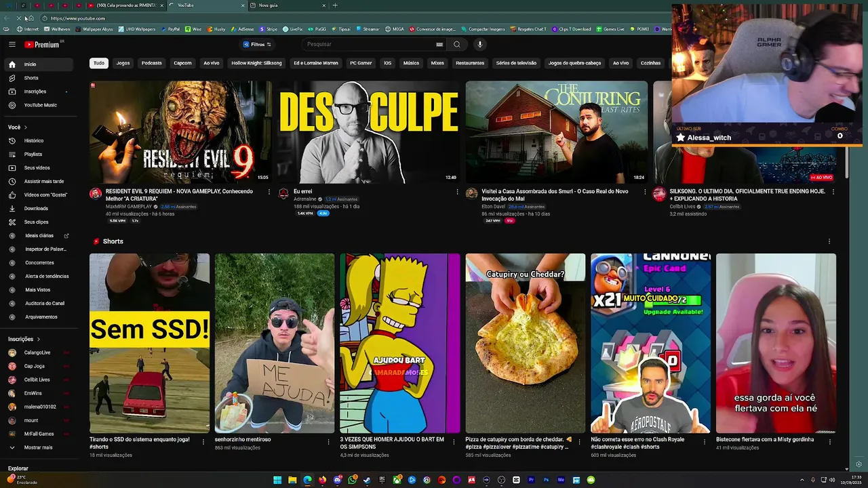
Task: Open YouTube Music from the sidebar
Action: (x=38, y=105)
